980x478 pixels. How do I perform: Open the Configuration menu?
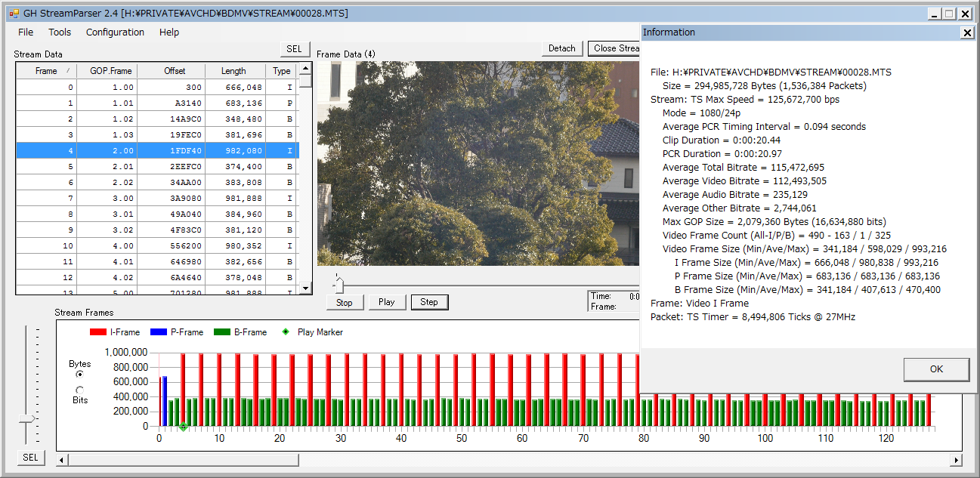(x=115, y=32)
